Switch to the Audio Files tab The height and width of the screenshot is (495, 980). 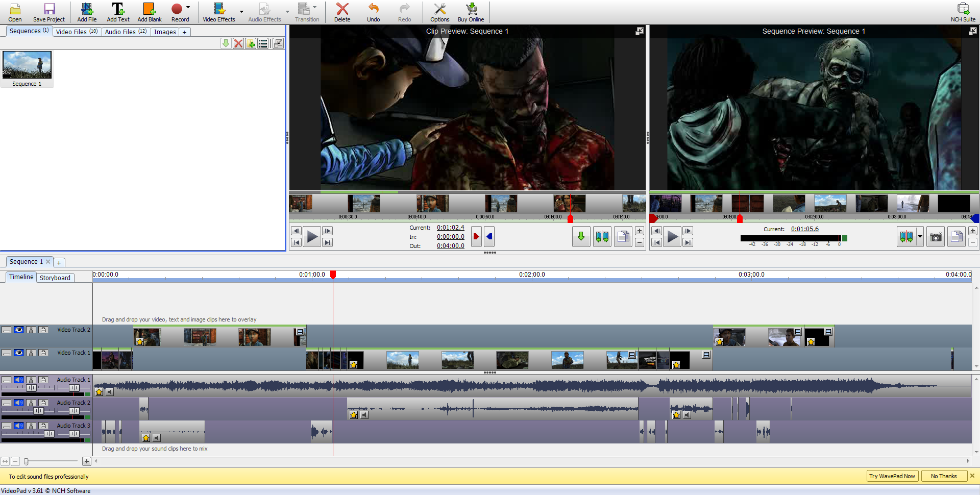coord(126,32)
